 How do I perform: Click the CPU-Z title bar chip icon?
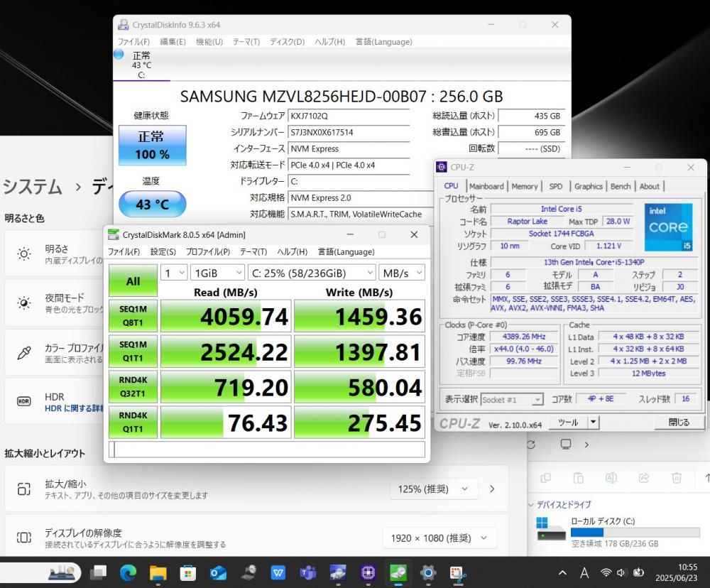tap(441, 167)
